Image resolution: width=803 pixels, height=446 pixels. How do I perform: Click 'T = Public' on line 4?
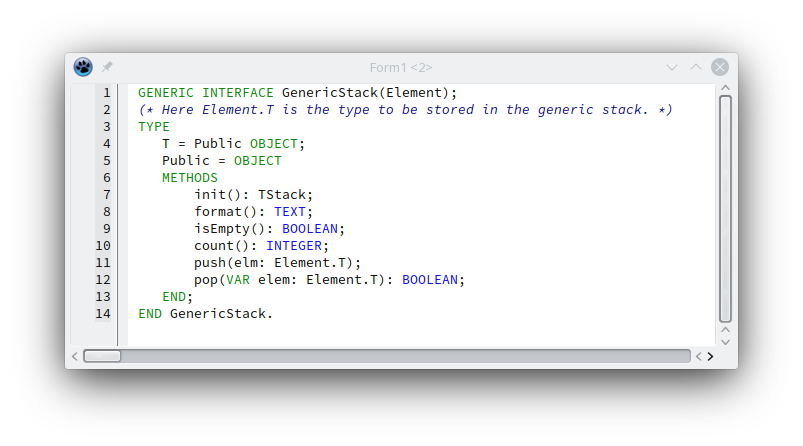(x=202, y=143)
